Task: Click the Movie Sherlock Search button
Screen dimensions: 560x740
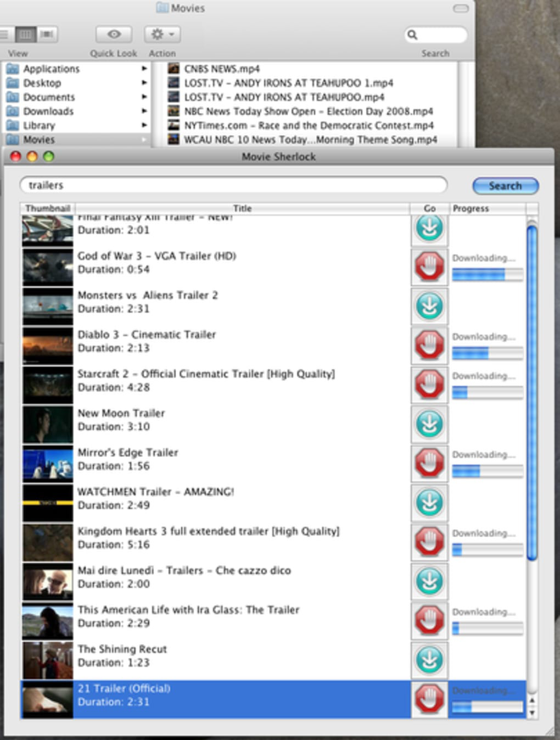Action: point(505,186)
